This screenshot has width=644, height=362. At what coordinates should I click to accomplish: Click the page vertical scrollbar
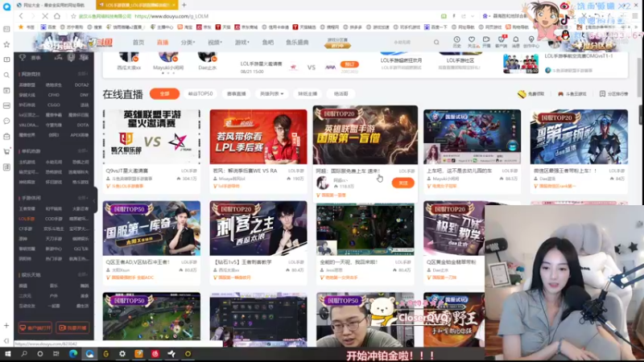[x=639, y=78]
